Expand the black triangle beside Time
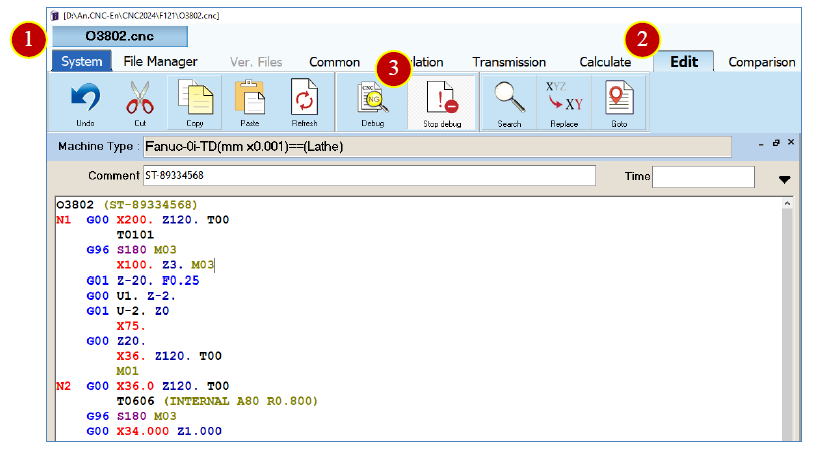839x471 pixels. click(x=784, y=180)
